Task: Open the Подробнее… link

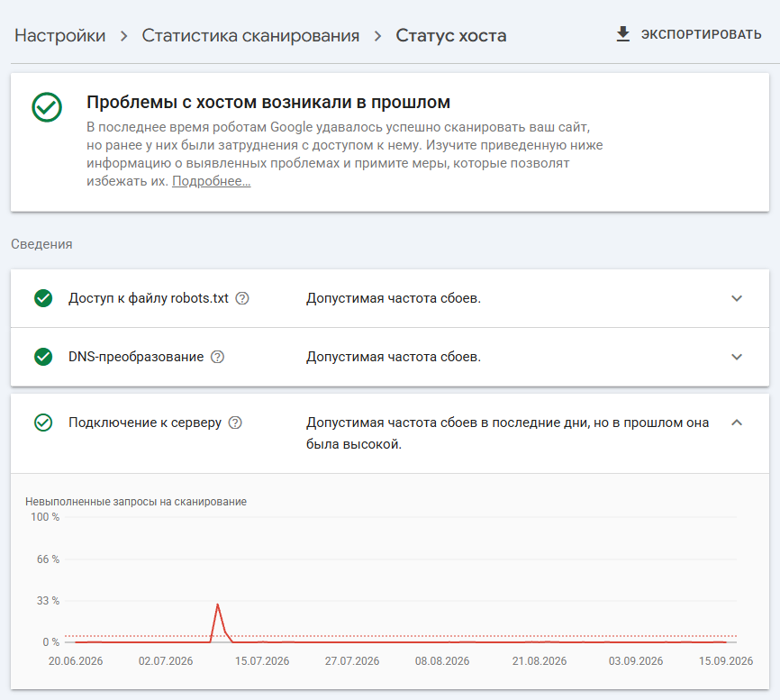Action: coord(212,181)
